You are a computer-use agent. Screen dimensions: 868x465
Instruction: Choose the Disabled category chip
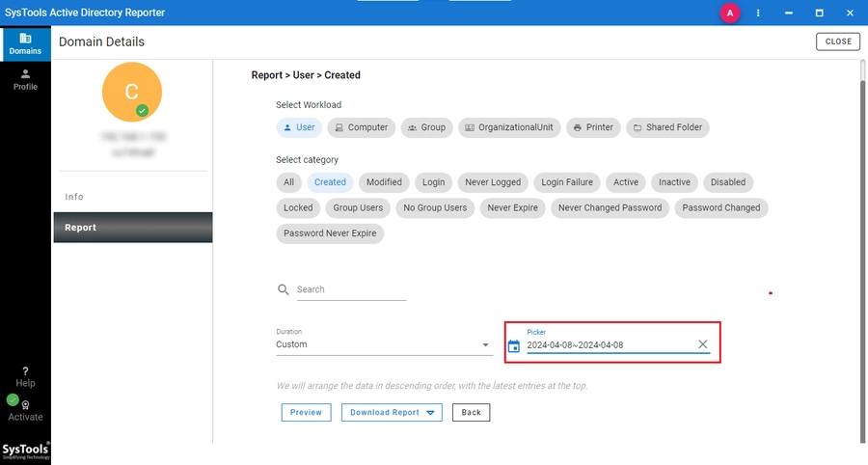pyautogui.click(x=728, y=182)
